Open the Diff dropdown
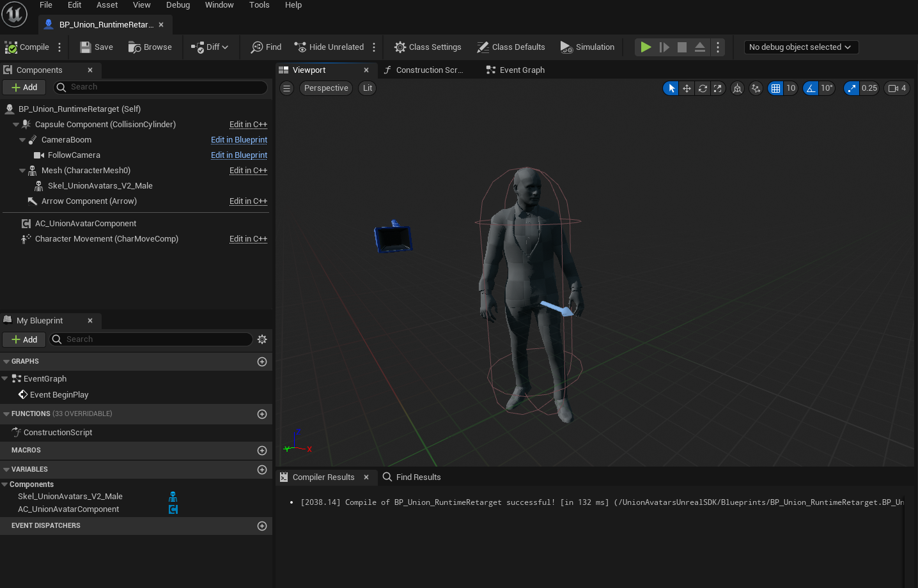The image size is (918, 588). click(210, 47)
